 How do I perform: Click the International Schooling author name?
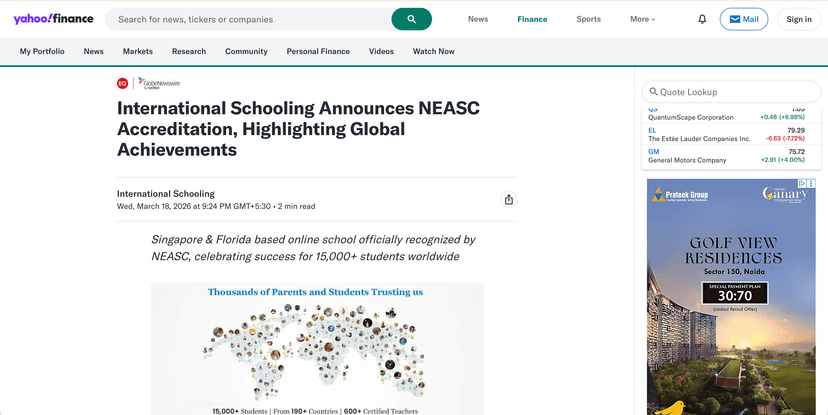[166, 194]
